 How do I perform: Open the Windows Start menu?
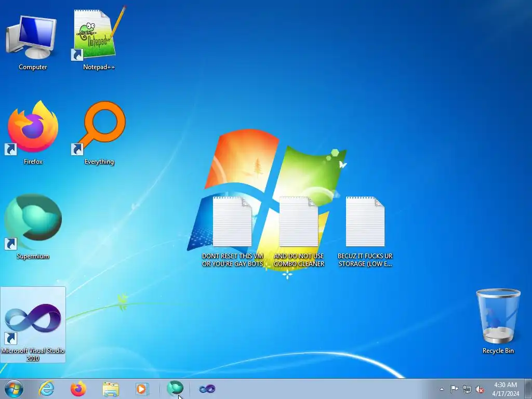14,389
